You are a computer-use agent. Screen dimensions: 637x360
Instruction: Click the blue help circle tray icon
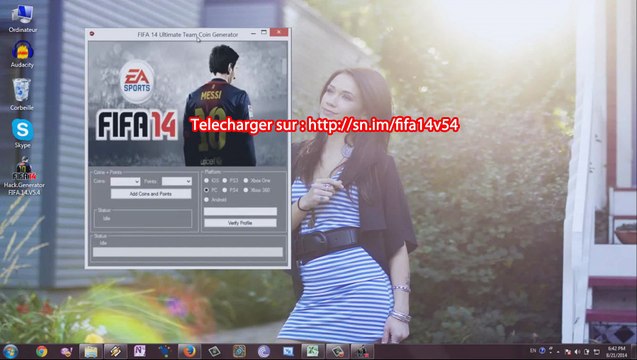pyautogui.click(x=542, y=350)
